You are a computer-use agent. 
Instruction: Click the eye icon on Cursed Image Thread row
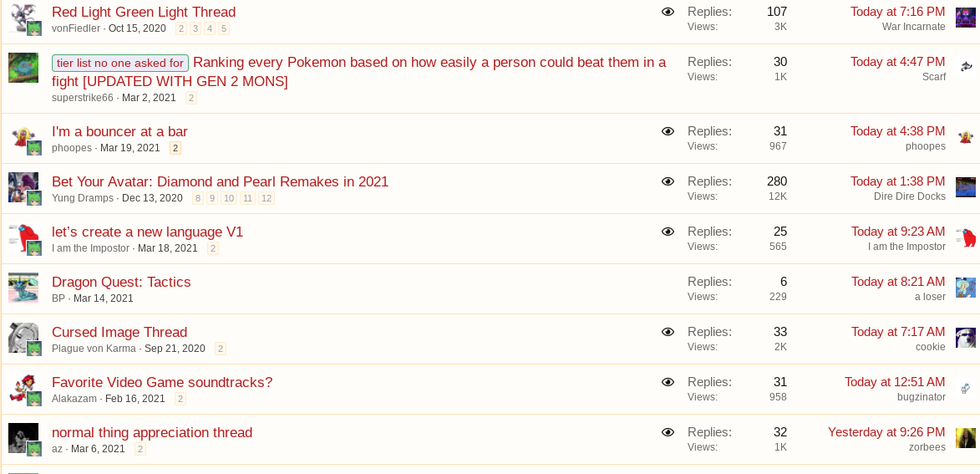click(x=668, y=332)
